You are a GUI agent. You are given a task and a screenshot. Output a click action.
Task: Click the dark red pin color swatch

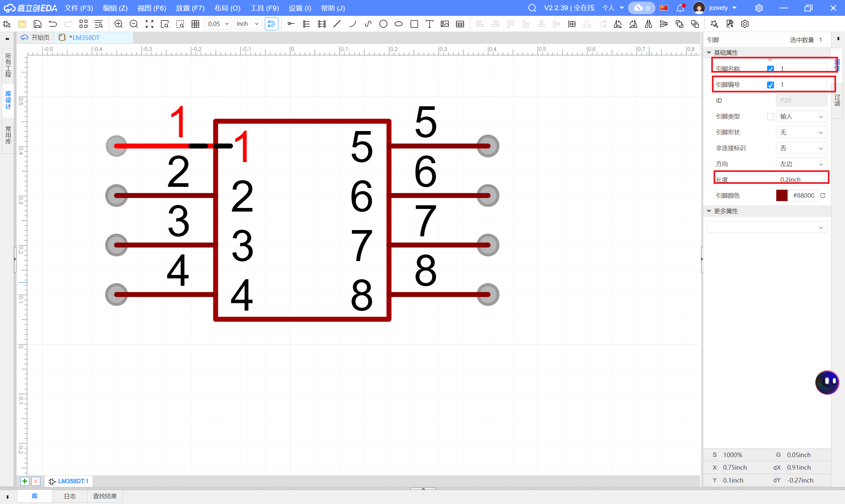click(x=782, y=195)
